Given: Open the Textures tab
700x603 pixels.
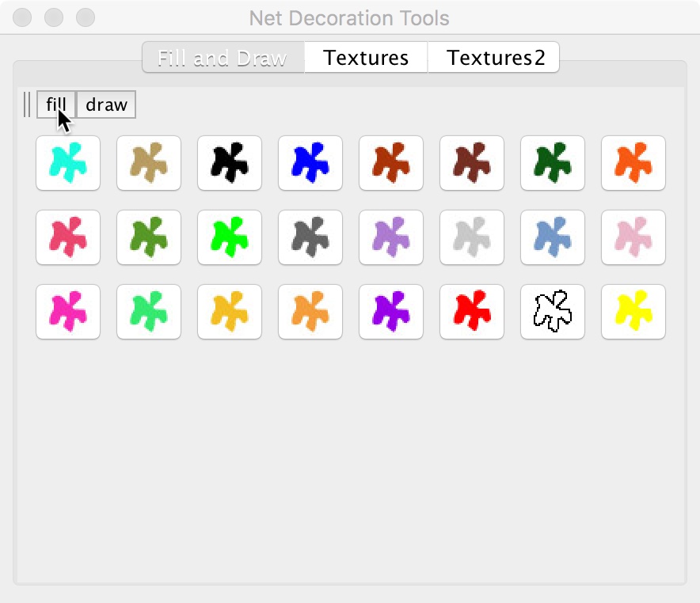Looking at the screenshot, I should pyautogui.click(x=365, y=57).
